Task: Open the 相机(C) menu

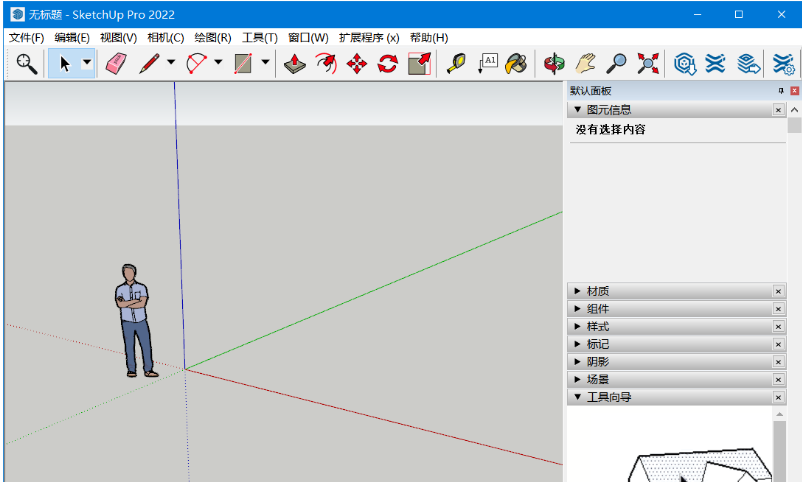Action: pyautogui.click(x=165, y=37)
